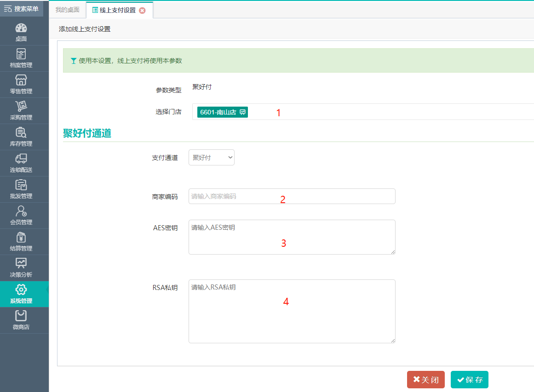The width and height of the screenshot is (534, 392).
Task: Click the RSA私钥 text area
Action: coord(292,312)
